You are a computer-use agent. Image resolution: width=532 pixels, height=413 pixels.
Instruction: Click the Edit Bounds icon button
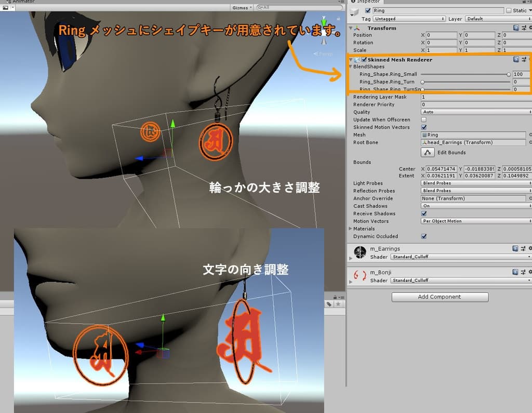428,153
